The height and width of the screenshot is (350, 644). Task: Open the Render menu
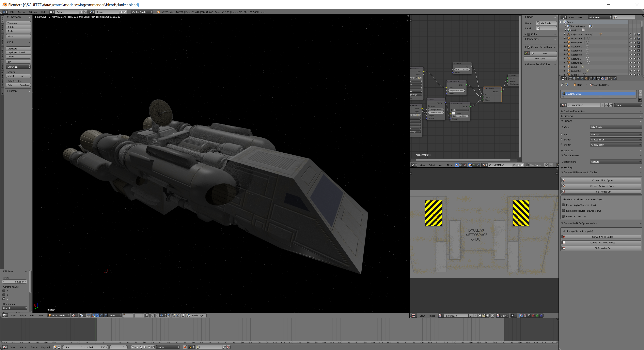(21, 12)
